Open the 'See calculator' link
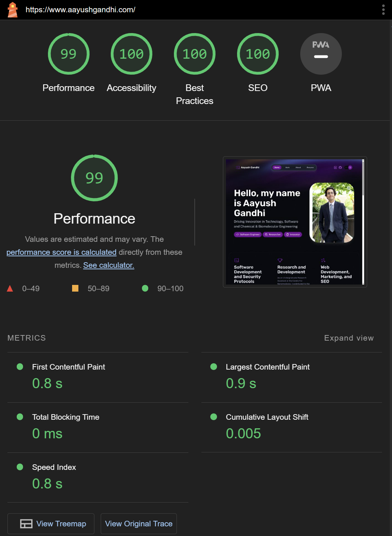 pos(108,265)
